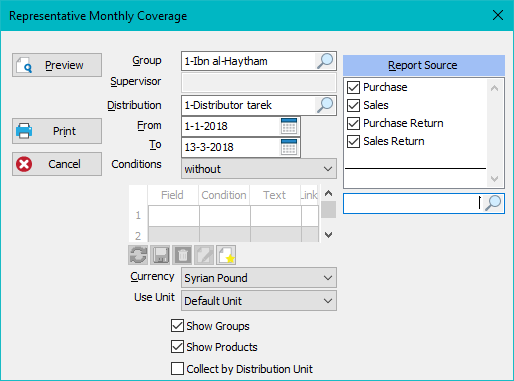Image resolution: width=514 pixels, height=381 pixels.
Task: Open the To date calendar picker
Action: click(289, 147)
